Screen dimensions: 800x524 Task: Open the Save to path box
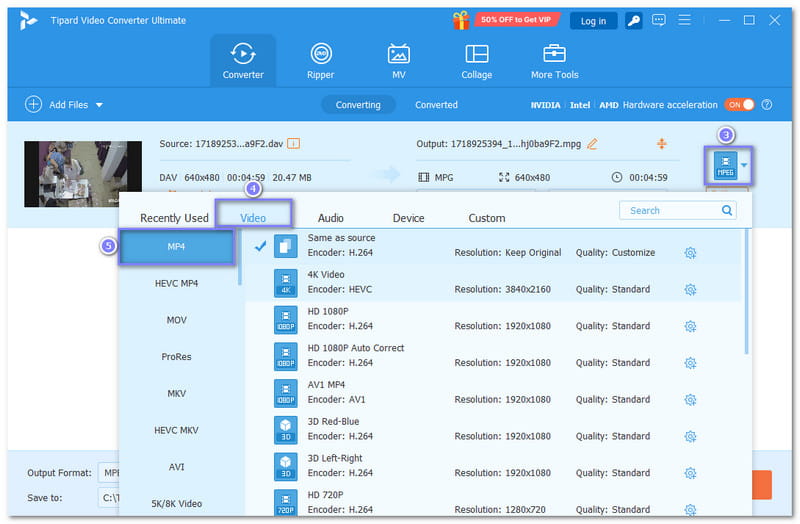pyautogui.click(x=109, y=497)
